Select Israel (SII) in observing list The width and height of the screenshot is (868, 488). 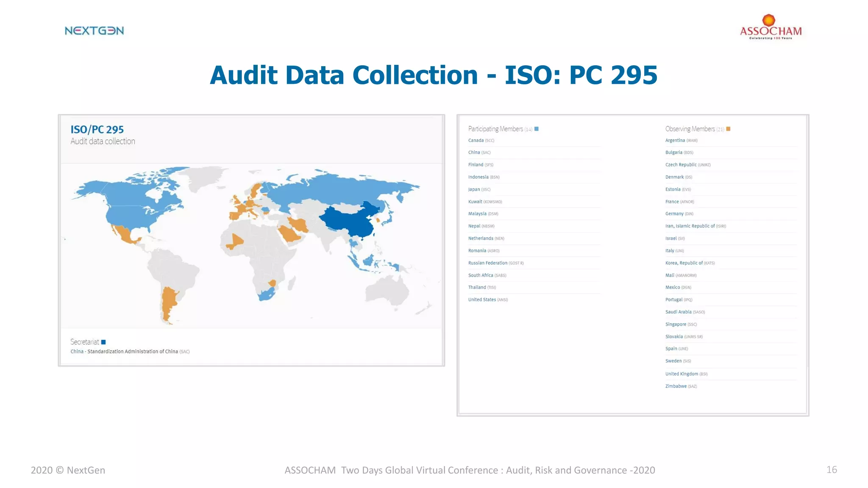coord(675,238)
